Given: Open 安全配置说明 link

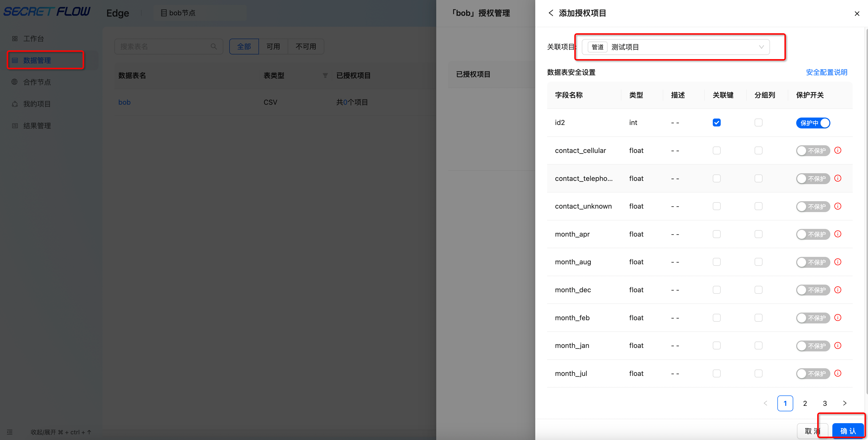Looking at the screenshot, I should pyautogui.click(x=826, y=72).
